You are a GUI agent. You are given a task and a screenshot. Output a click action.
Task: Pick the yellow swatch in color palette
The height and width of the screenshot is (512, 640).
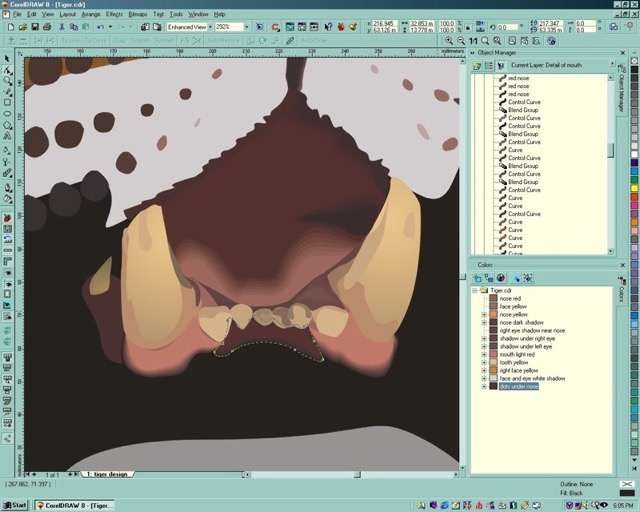click(634, 188)
